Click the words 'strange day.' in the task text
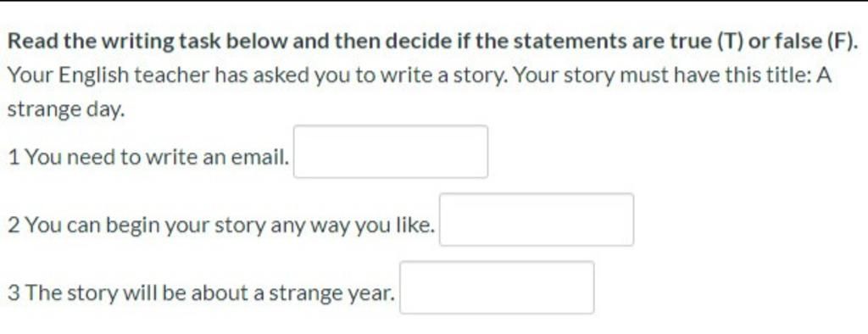The width and height of the screenshot is (868, 334). coord(66,110)
